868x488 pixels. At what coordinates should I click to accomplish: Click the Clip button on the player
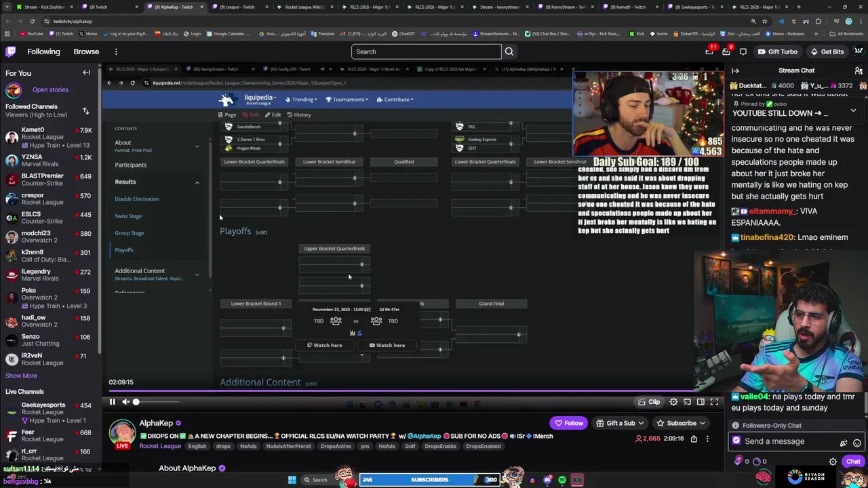pyautogui.click(x=649, y=402)
